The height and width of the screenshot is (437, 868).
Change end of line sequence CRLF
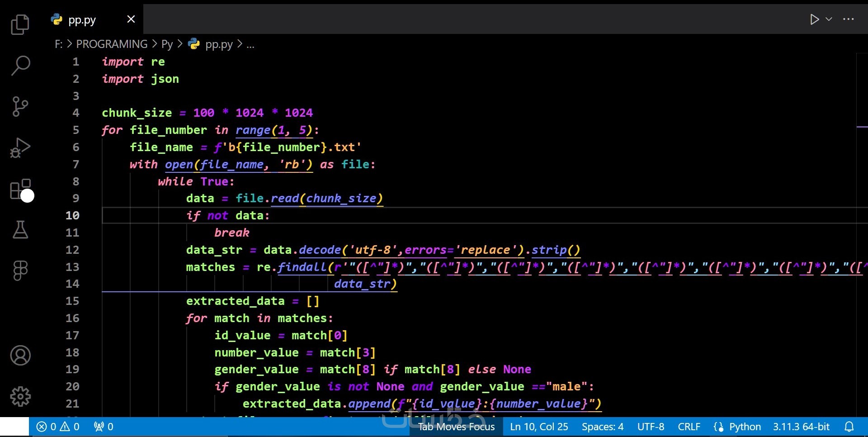tap(689, 427)
